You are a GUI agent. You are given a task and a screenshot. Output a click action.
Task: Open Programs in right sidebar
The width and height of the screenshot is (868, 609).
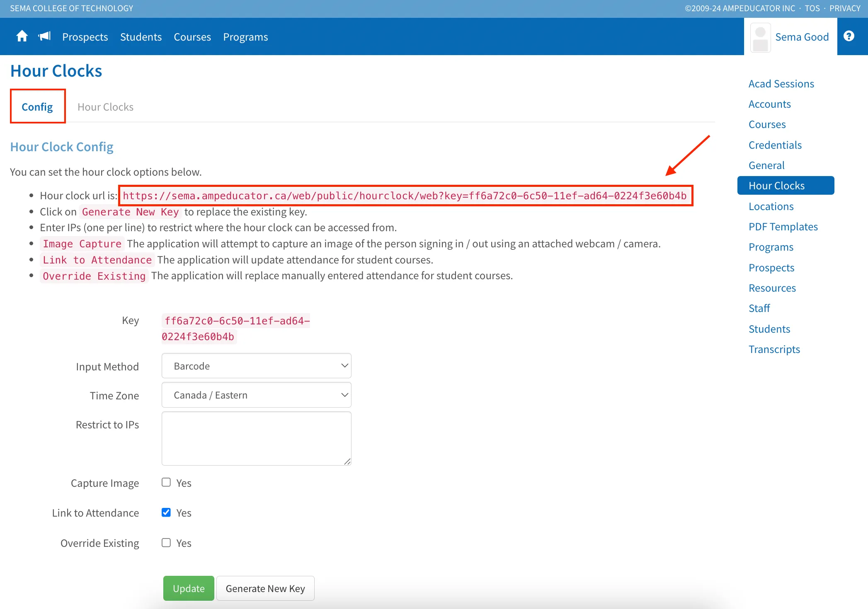771,247
